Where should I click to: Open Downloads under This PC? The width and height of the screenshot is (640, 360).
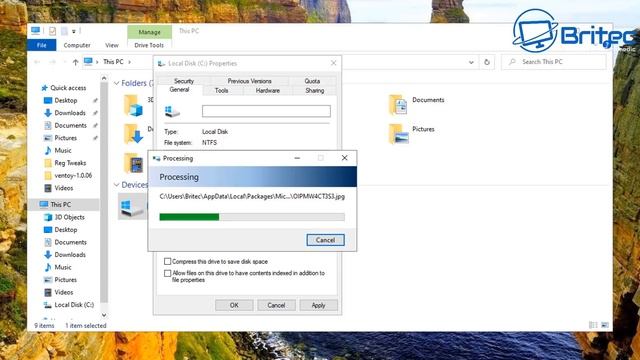(65, 255)
